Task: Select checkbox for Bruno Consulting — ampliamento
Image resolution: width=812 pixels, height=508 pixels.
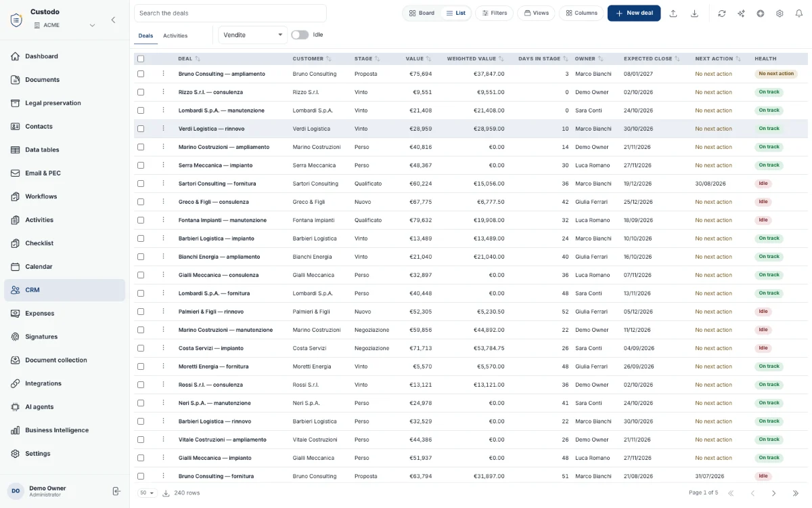Action: [x=141, y=74]
